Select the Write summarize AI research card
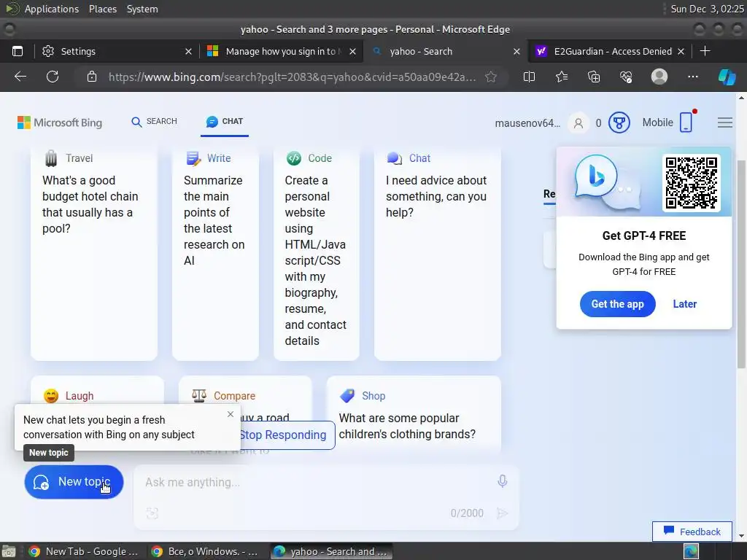 pyautogui.click(x=215, y=253)
